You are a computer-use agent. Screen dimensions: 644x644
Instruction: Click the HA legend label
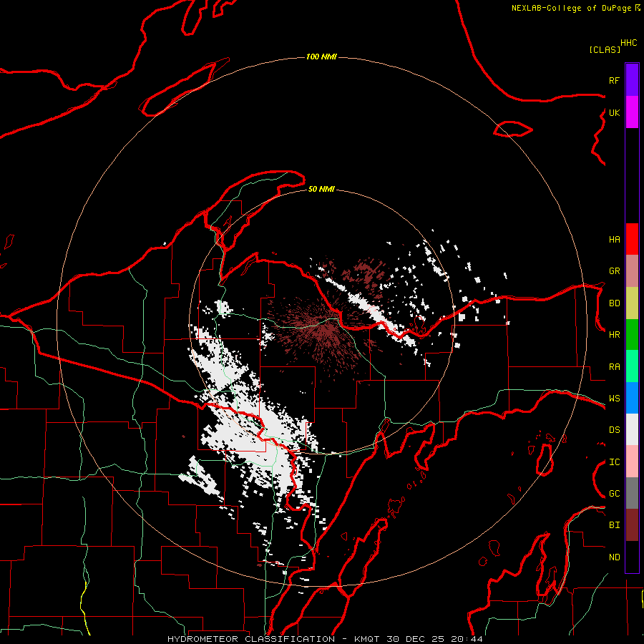(x=614, y=240)
